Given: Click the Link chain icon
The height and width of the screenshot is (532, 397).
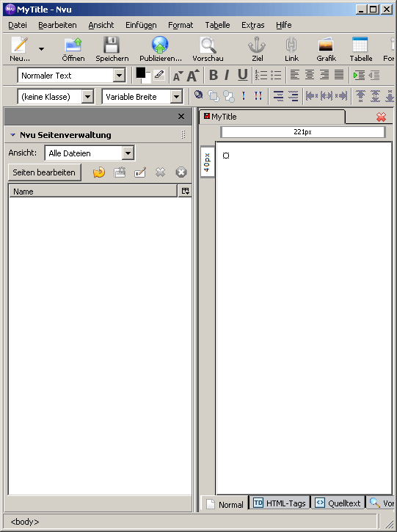Looking at the screenshot, I should tap(291, 45).
